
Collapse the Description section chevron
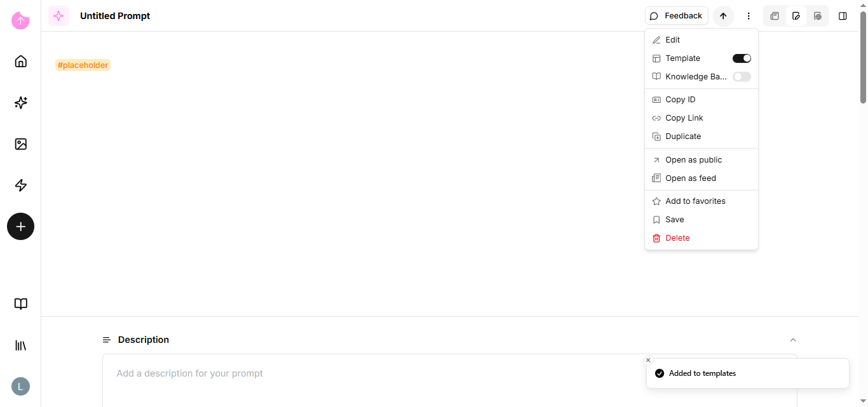coord(793,340)
